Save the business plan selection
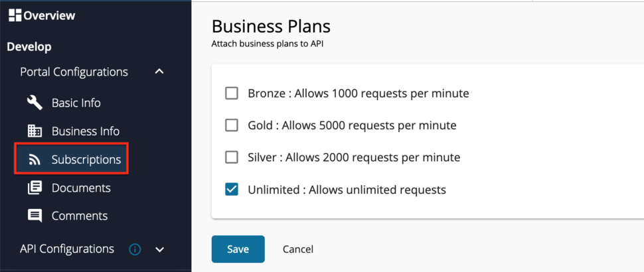Image resolution: width=644 pixels, height=272 pixels. [x=238, y=249]
